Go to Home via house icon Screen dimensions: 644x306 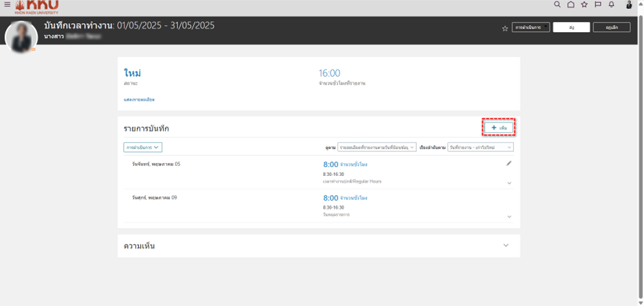[571, 5]
